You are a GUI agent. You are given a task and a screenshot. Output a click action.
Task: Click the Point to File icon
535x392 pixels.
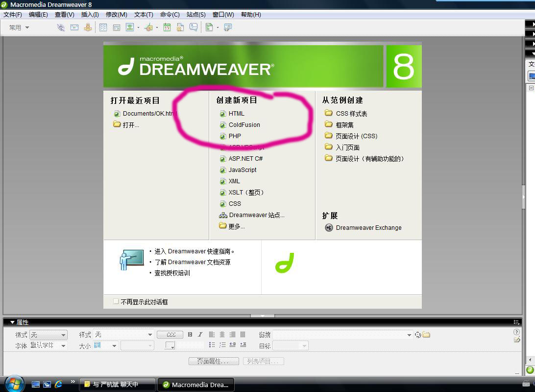pyautogui.click(x=418, y=335)
